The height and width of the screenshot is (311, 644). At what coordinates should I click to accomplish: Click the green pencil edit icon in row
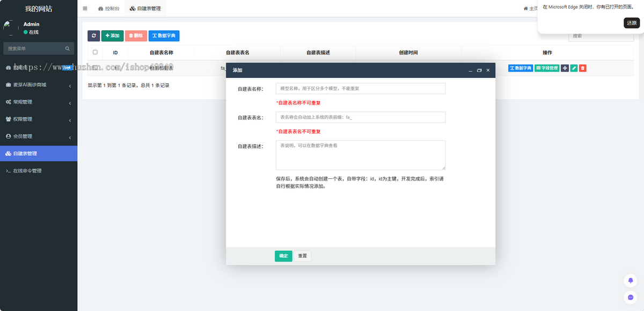coord(574,68)
